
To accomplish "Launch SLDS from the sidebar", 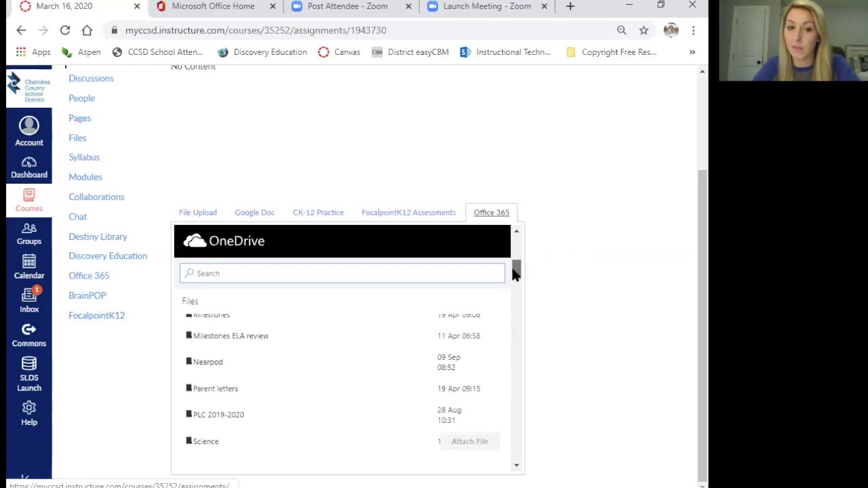I will pyautogui.click(x=29, y=375).
